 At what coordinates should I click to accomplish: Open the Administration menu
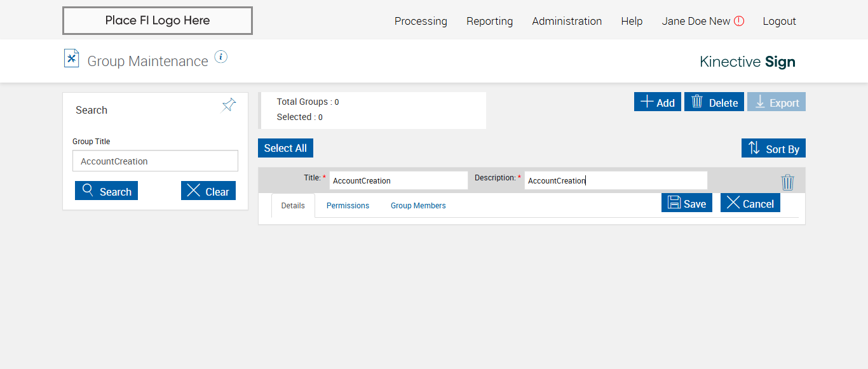(x=567, y=21)
